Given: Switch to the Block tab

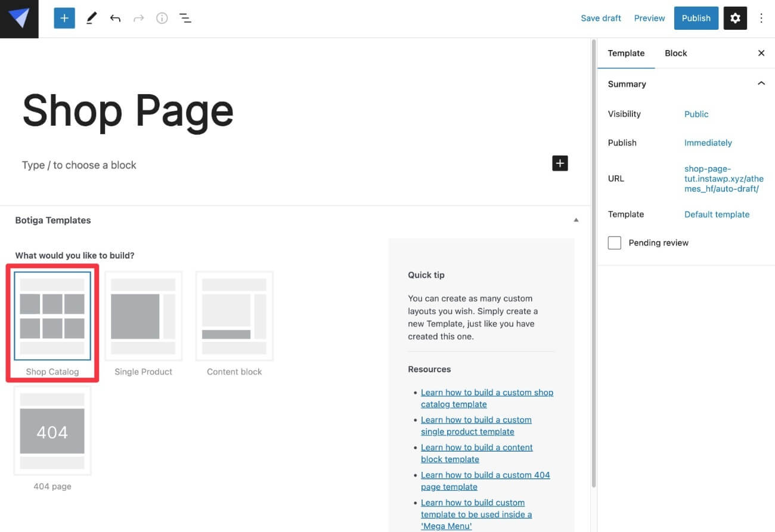Looking at the screenshot, I should point(676,53).
